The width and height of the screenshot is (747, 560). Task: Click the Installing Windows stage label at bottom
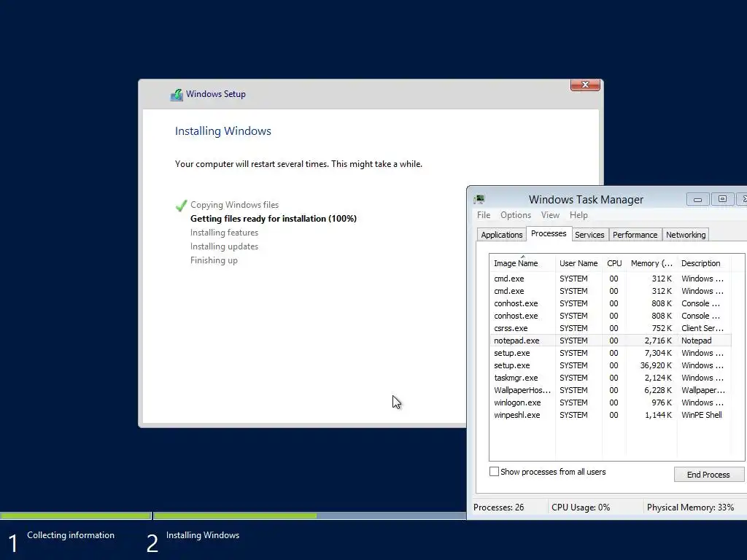pyautogui.click(x=203, y=535)
